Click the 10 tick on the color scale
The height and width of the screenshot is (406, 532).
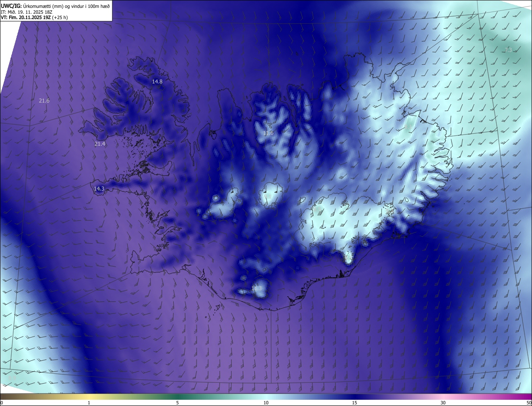[x=266, y=403]
